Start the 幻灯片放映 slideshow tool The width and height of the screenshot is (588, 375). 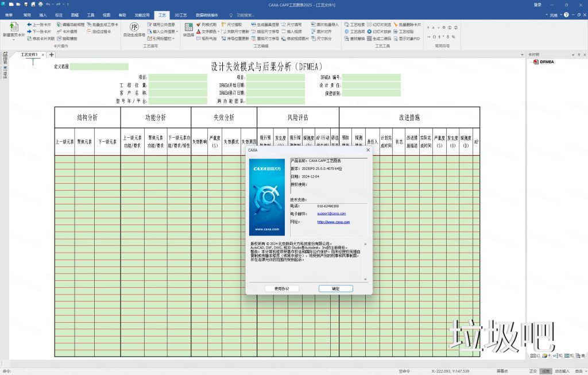(379, 32)
